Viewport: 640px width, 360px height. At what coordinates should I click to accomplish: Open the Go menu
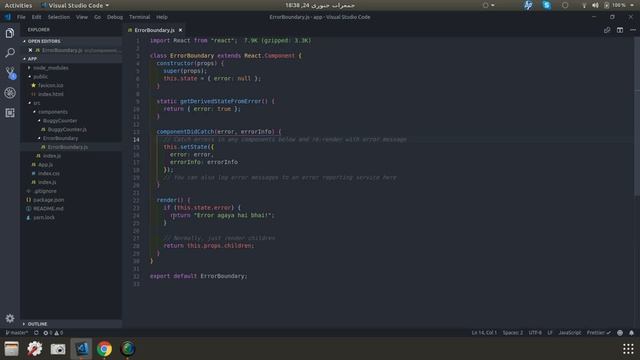98,17
